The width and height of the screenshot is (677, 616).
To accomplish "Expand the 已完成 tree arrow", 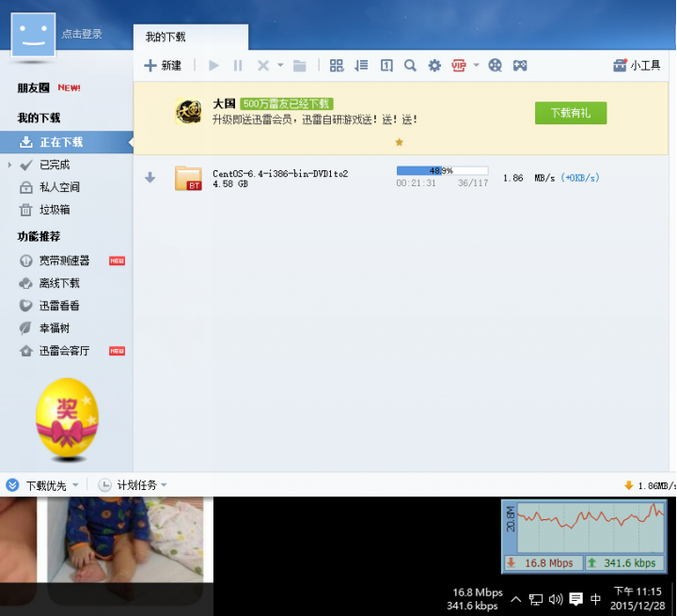I will 9,165.
